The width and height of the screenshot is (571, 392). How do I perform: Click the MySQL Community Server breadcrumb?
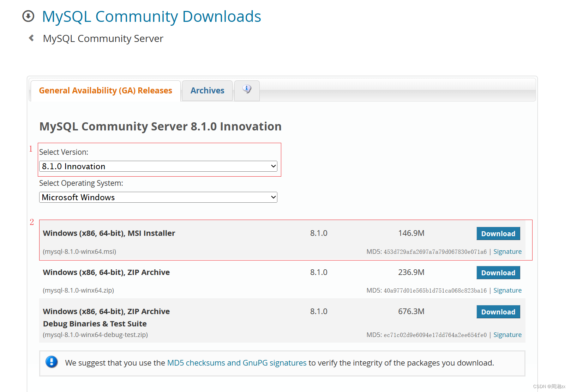tap(103, 38)
